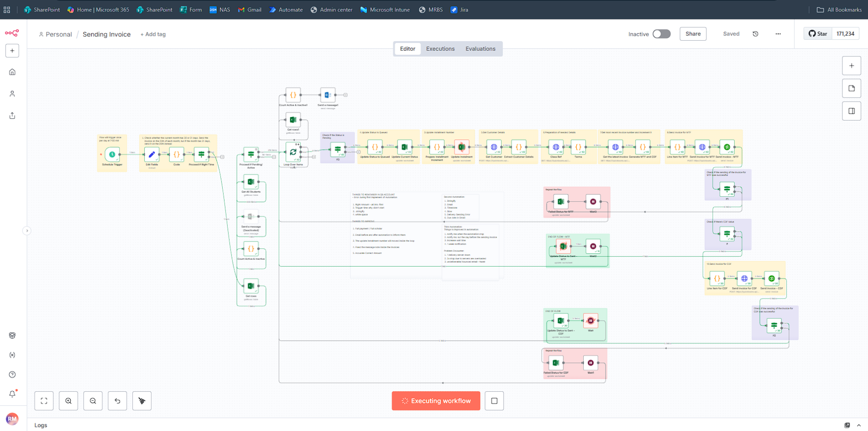Switch to the Evaluations tab
The image size is (868, 431).
click(480, 49)
